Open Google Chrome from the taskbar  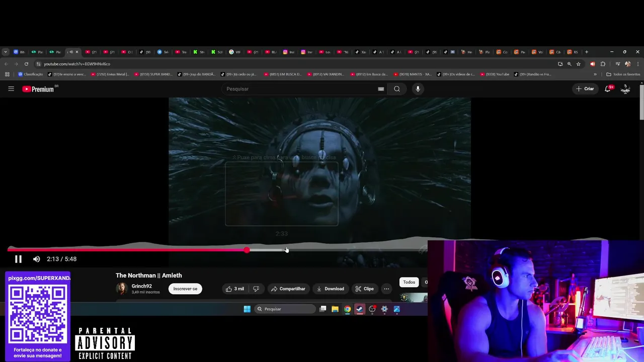347,309
